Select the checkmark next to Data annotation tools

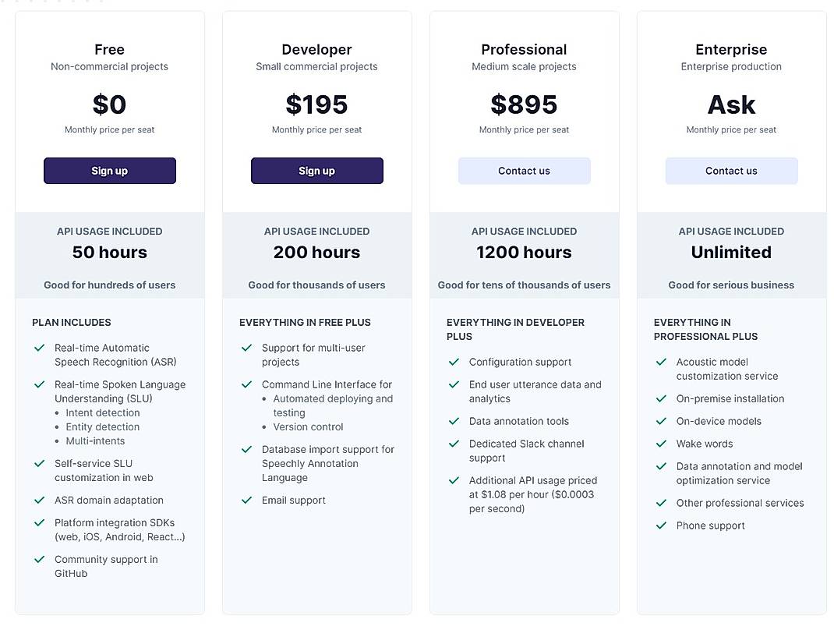454,421
